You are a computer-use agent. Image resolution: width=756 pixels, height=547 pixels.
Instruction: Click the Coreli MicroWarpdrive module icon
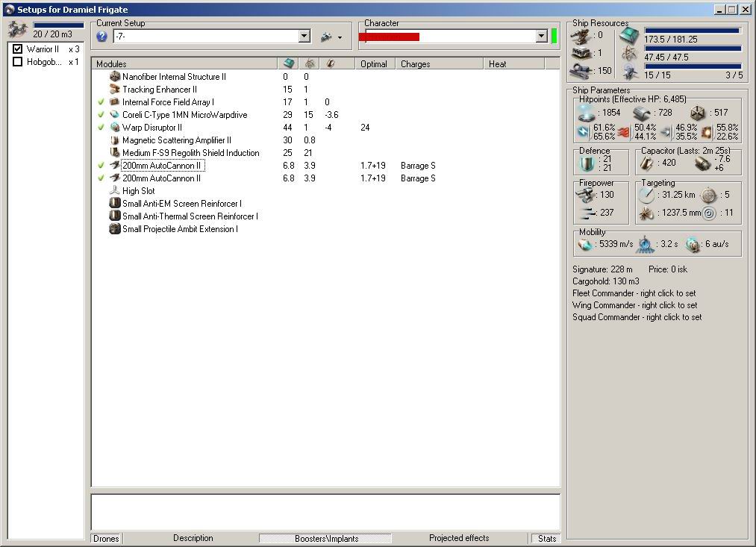coord(115,115)
